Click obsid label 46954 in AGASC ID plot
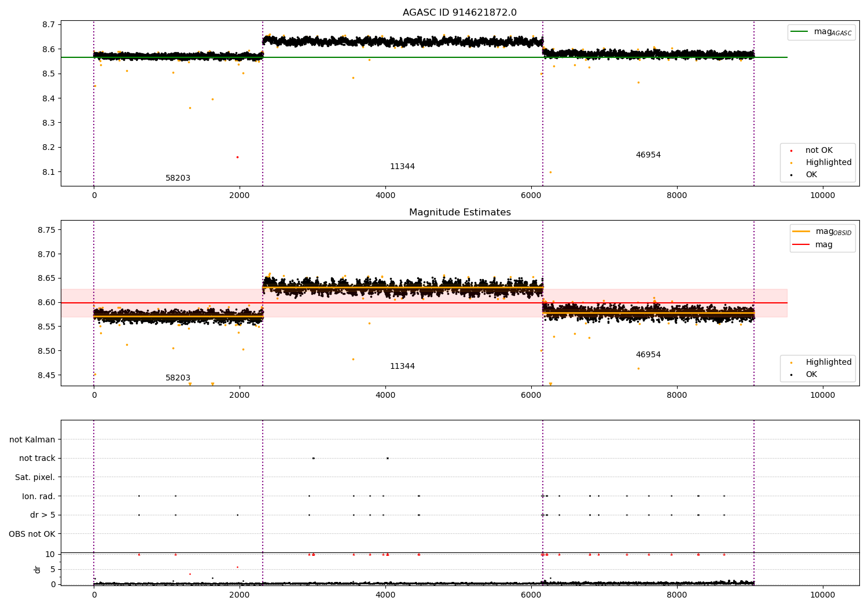 click(x=648, y=155)
